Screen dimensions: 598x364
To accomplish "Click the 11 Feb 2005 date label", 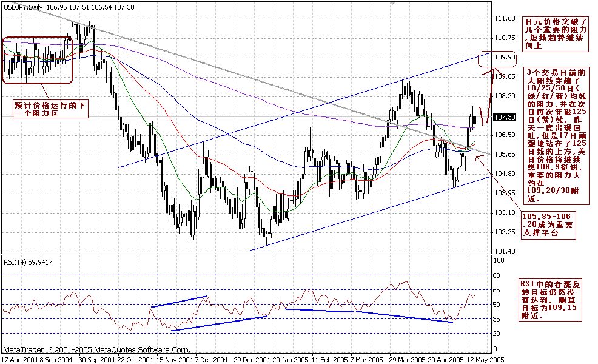I will (329, 360).
